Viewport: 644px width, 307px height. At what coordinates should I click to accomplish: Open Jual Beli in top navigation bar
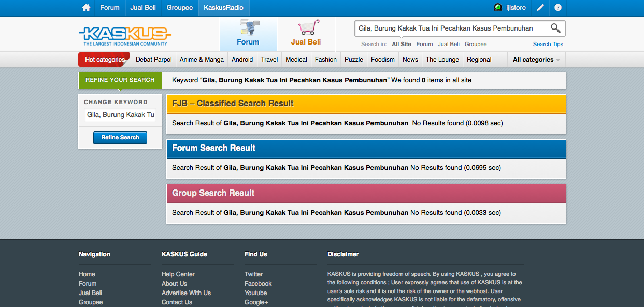tap(144, 8)
